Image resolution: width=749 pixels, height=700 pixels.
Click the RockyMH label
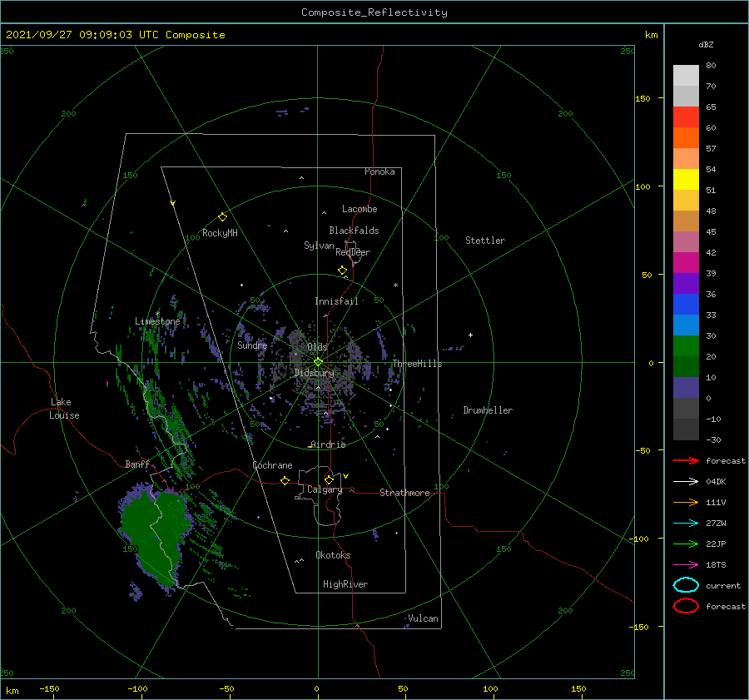pyautogui.click(x=220, y=233)
